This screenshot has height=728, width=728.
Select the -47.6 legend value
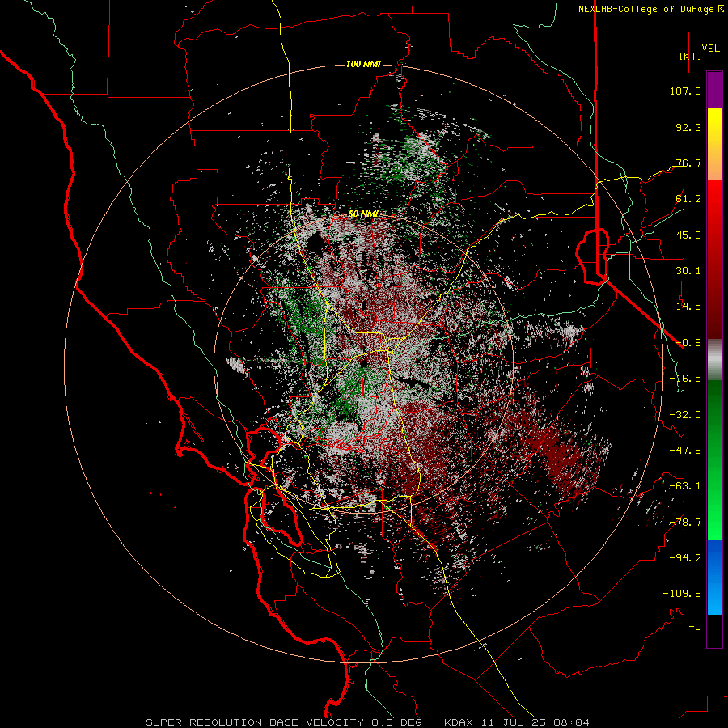(x=685, y=451)
